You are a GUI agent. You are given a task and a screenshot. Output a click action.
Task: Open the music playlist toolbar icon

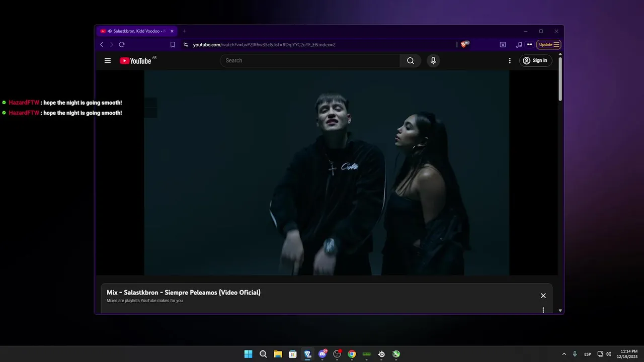(x=519, y=45)
